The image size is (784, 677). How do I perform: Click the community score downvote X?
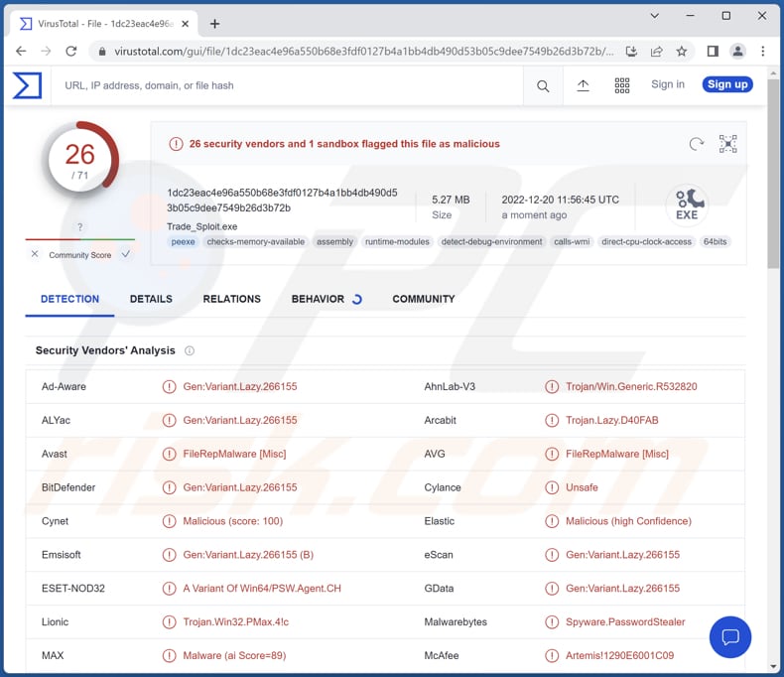(35, 254)
